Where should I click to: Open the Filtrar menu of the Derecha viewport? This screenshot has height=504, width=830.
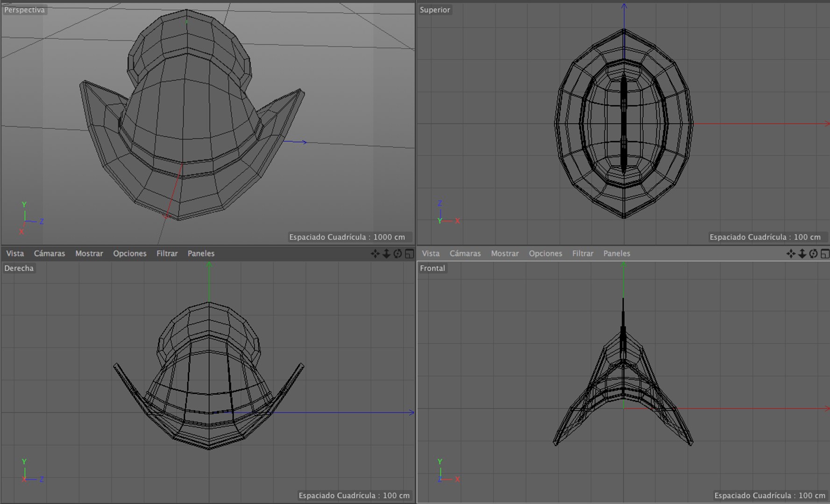pyautogui.click(x=167, y=253)
